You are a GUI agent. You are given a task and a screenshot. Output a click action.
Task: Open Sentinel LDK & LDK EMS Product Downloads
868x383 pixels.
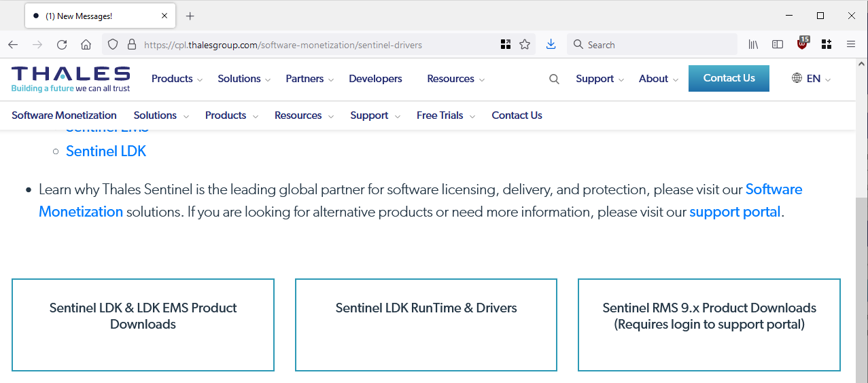click(x=143, y=325)
